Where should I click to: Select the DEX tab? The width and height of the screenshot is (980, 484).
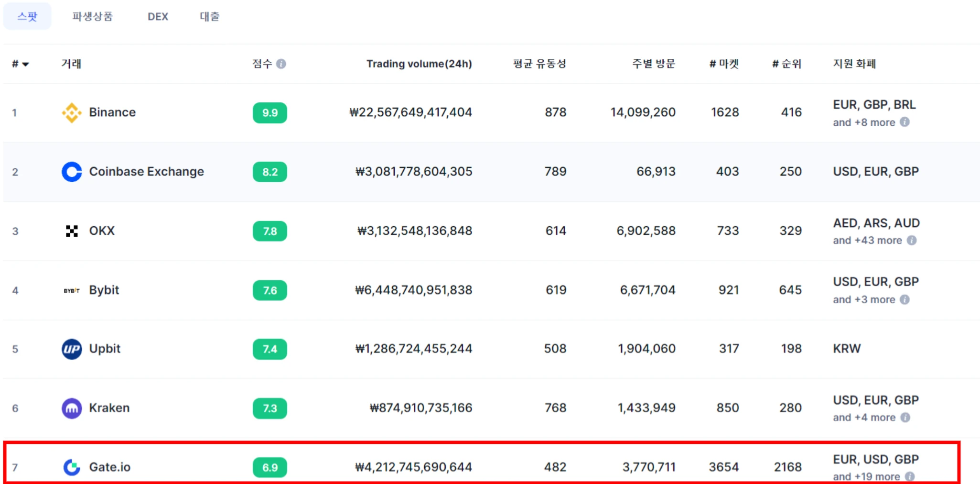click(x=158, y=16)
